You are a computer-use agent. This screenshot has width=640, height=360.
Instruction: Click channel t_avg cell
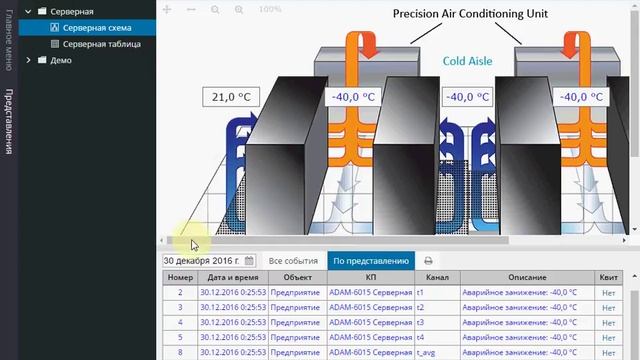[437, 353]
